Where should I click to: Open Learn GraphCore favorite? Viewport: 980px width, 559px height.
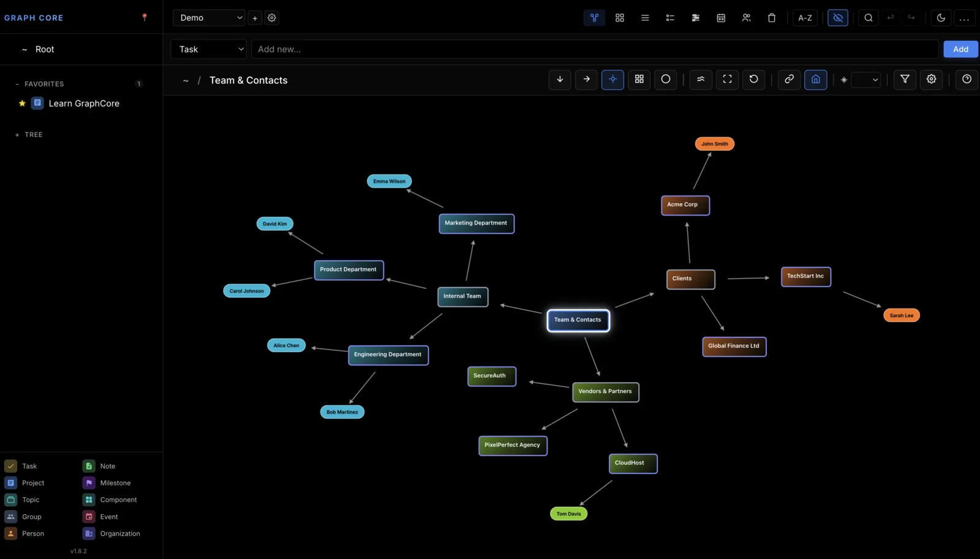click(x=84, y=103)
